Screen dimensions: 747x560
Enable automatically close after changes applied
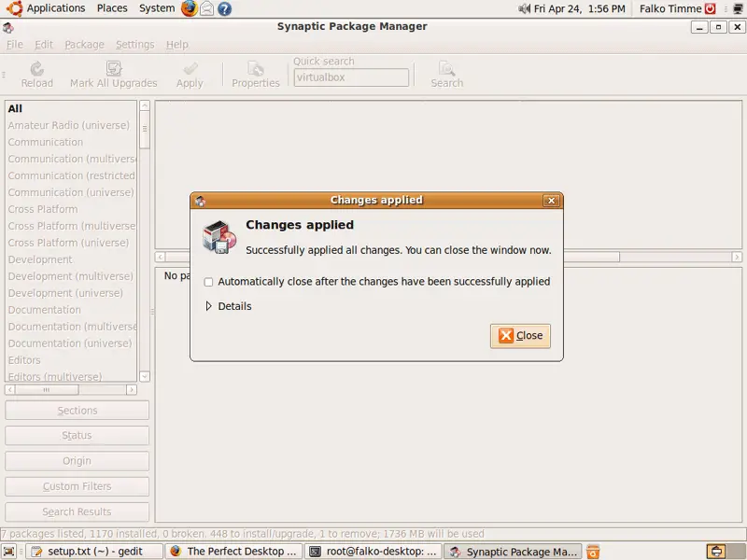point(208,282)
